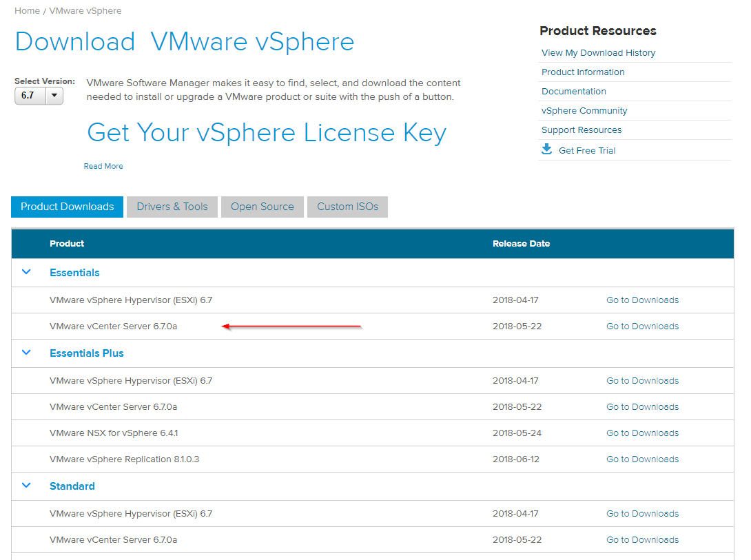Select VMware NSX for vSphere 6.4.1 row text
Image resolution: width=751 pixels, height=560 pixels.
(114, 433)
